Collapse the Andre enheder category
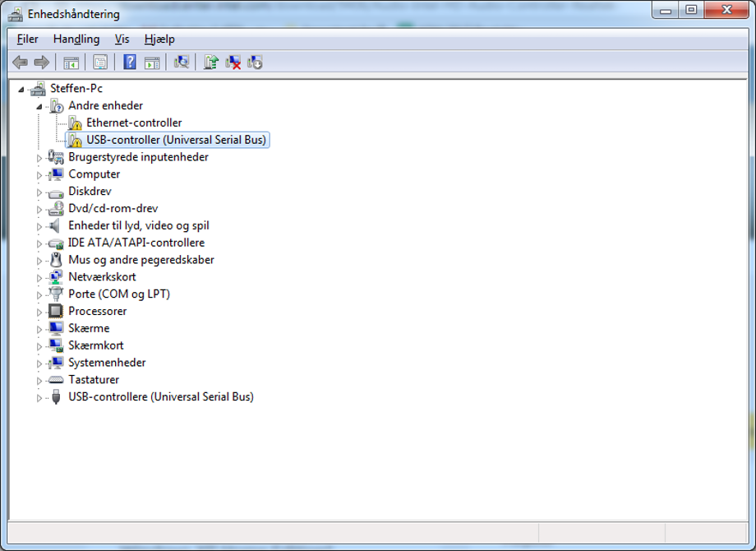 coord(39,105)
